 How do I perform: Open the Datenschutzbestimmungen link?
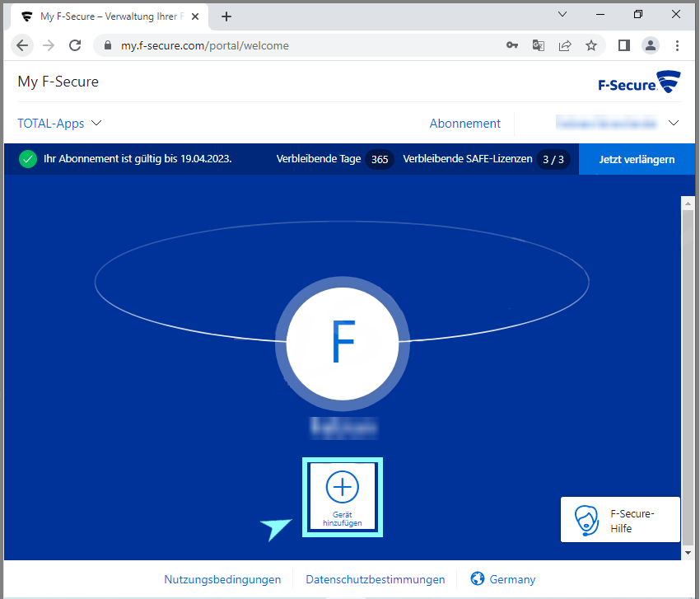tap(375, 579)
